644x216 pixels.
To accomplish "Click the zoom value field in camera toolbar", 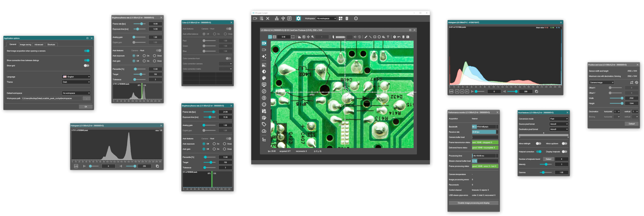I will pos(283,37).
